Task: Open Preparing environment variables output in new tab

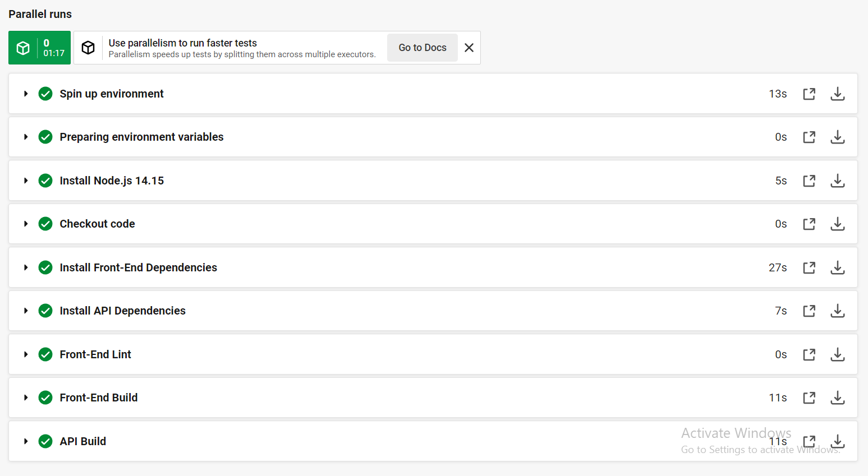Action: coord(809,137)
